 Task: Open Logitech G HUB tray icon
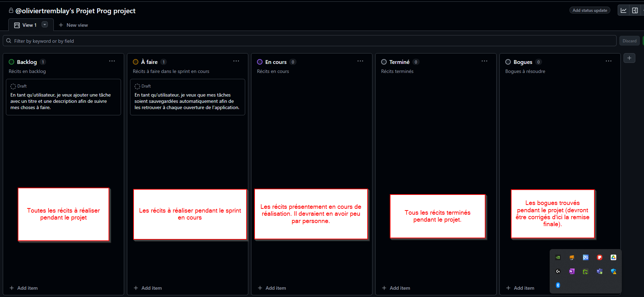tap(558, 271)
